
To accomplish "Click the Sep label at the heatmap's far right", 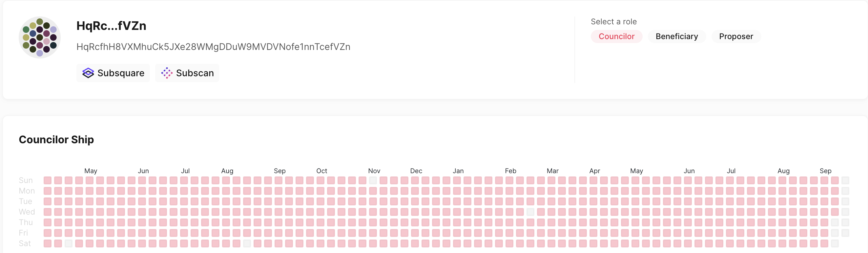I will [x=826, y=171].
